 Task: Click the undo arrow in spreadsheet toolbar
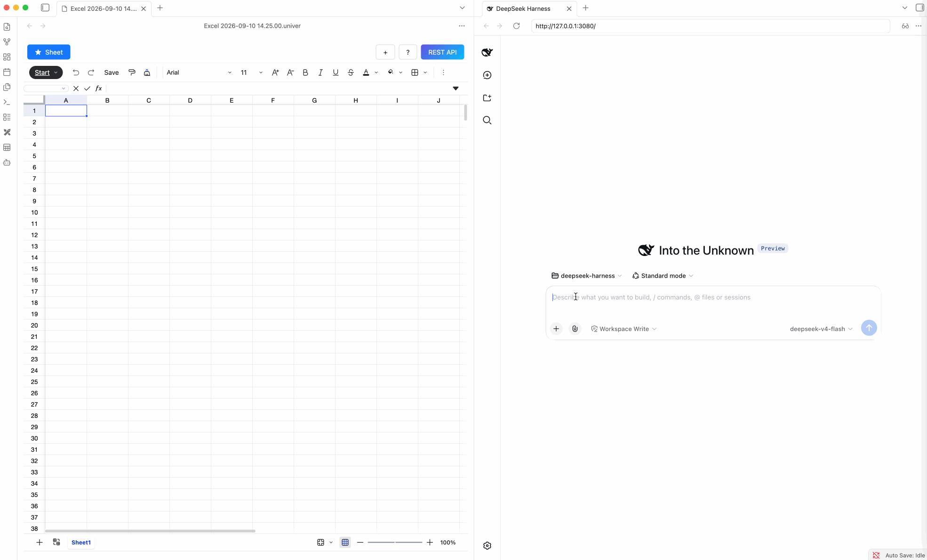76,72
